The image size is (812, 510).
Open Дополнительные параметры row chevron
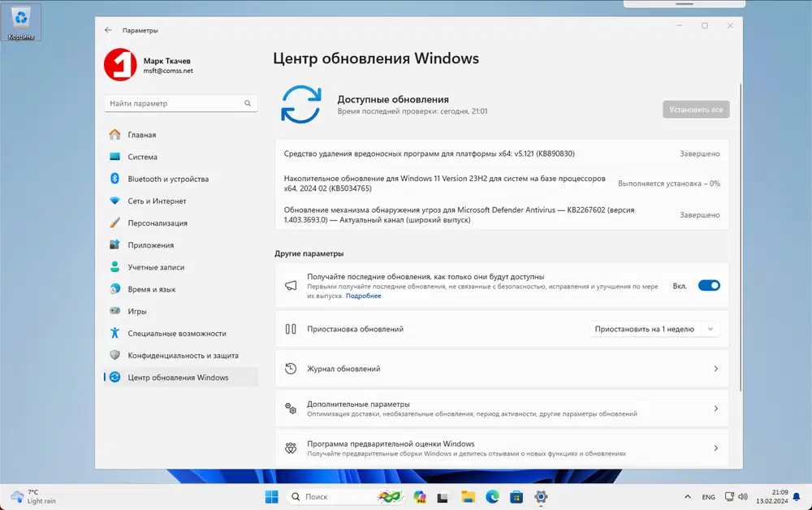[715, 408]
